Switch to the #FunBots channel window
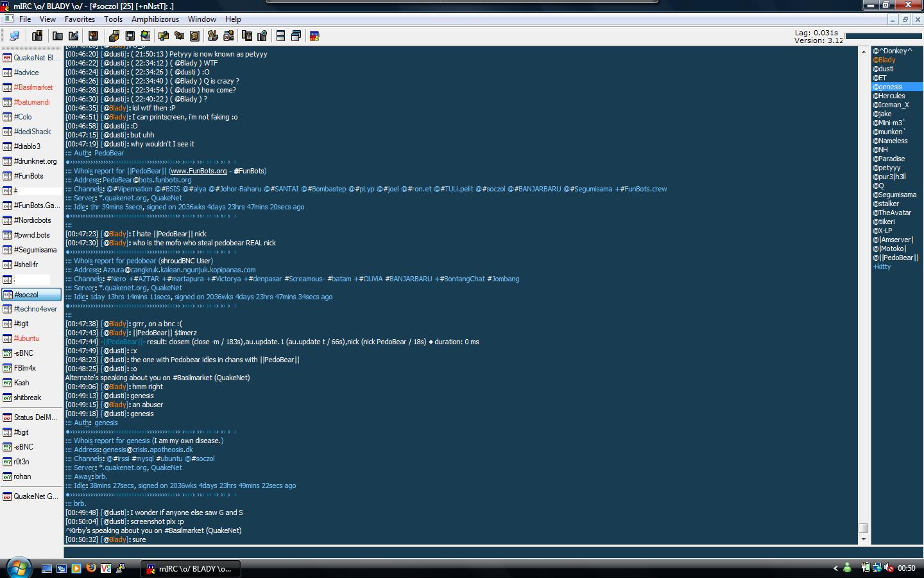924x578 pixels. 31,176
